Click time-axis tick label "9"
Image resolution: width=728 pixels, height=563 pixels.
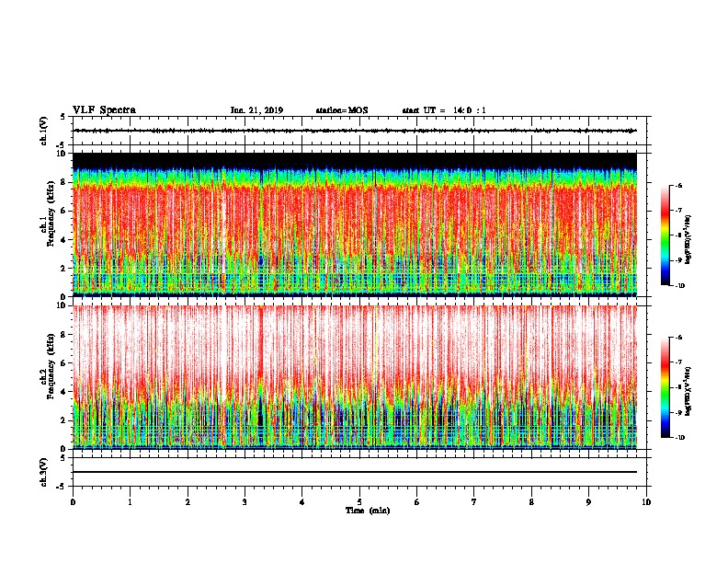coord(588,502)
